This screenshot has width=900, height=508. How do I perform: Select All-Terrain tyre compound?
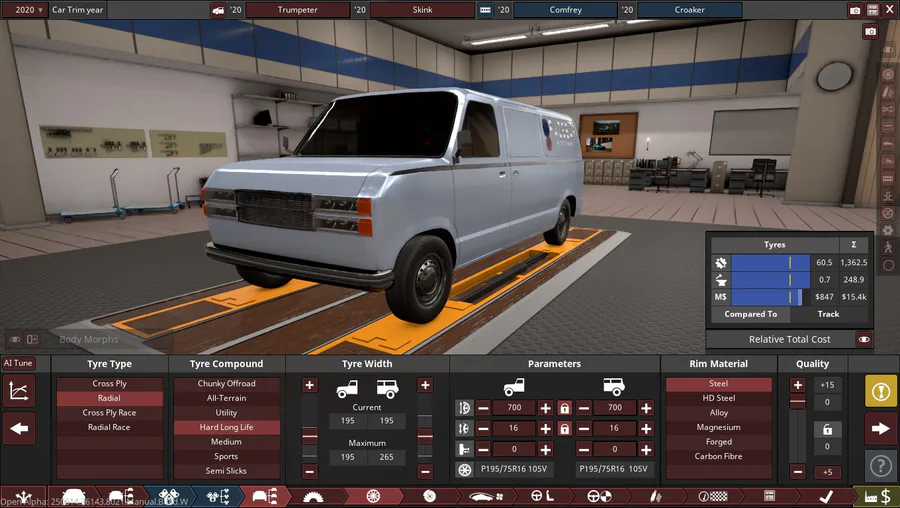[226, 398]
